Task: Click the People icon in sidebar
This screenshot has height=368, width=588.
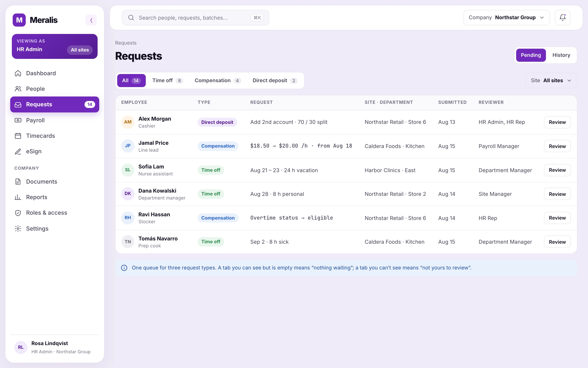Action: (x=18, y=89)
